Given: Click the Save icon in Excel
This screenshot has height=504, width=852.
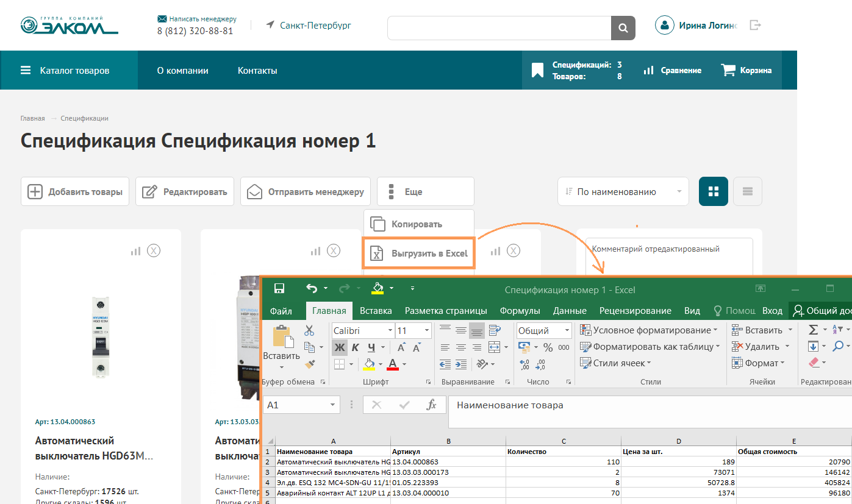Looking at the screenshot, I should 279,289.
